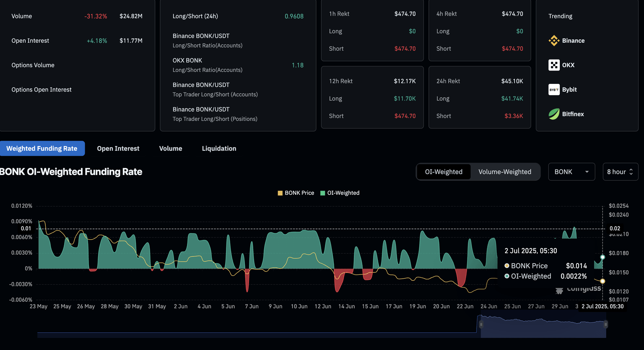Screen dimensions: 644x350
Task: Toggle BONK Price legend series
Action: (x=296, y=193)
